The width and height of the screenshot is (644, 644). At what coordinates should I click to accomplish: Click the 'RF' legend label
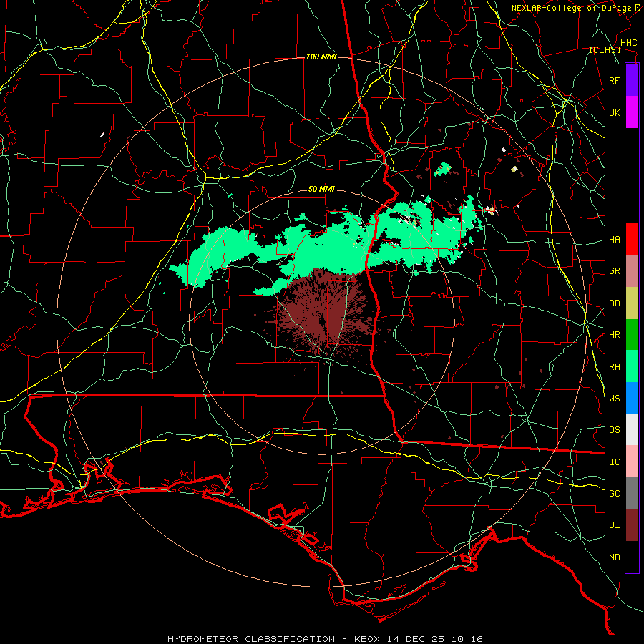[x=614, y=80]
